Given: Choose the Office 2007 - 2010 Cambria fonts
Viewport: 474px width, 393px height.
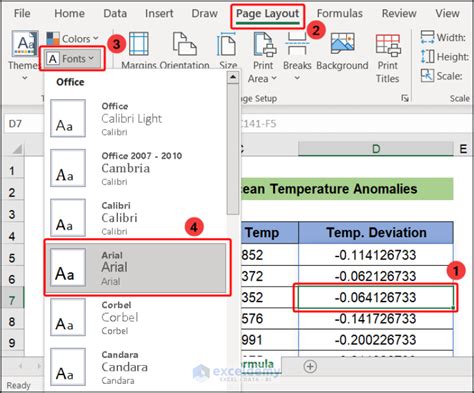Looking at the screenshot, I should (136, 168).
